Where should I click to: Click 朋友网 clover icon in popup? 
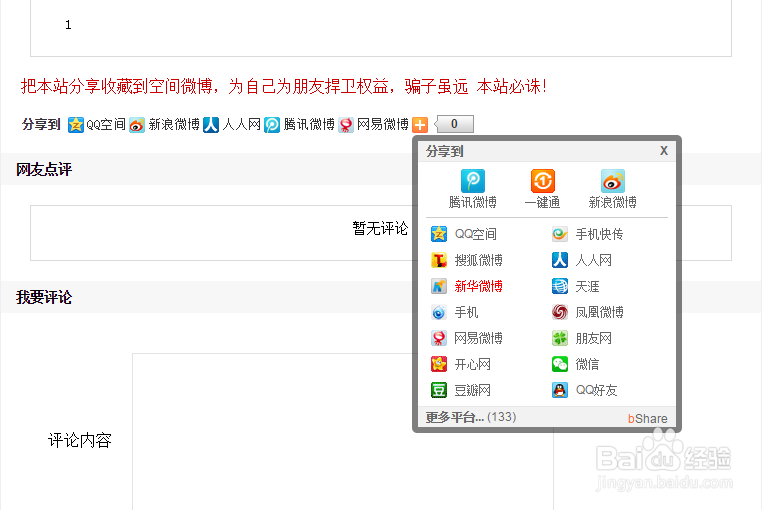click(x=560, y=338)
